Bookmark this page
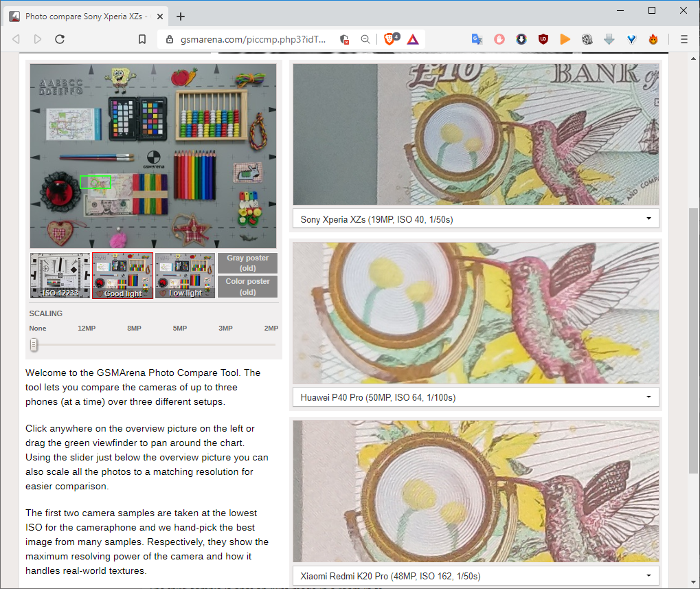 (142, 39)
